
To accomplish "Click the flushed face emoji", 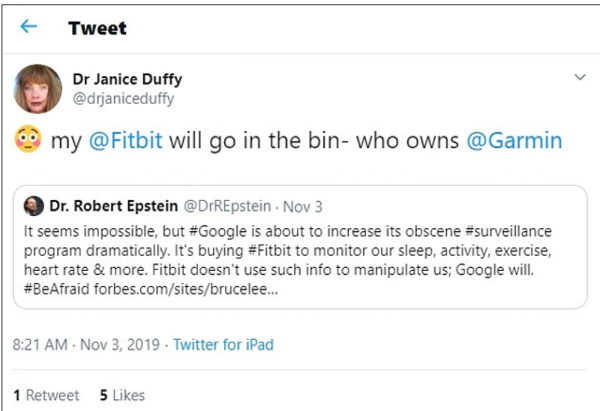I will click(28, 139).
